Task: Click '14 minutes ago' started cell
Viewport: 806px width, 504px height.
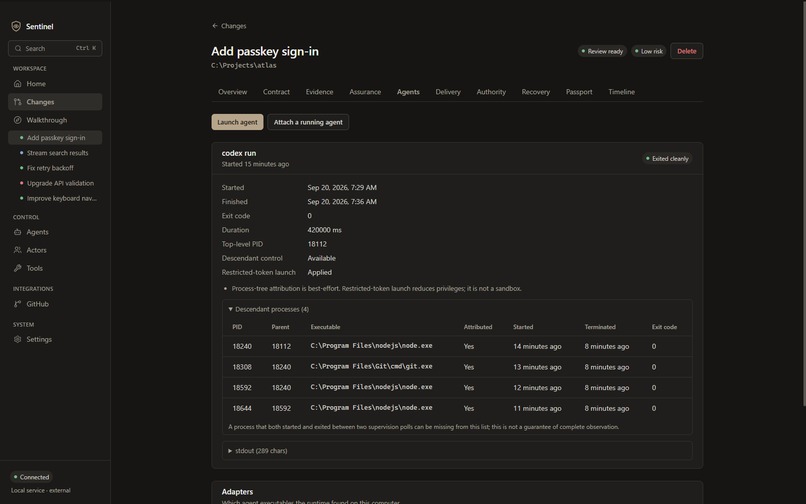Action: [x=537, y=346]
